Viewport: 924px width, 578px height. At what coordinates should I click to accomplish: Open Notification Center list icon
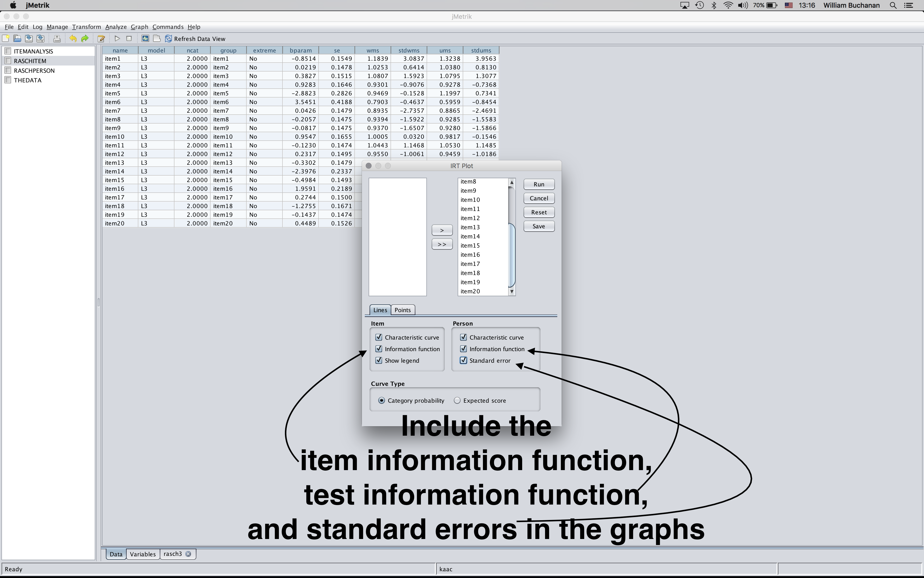(x=908, y=5)
